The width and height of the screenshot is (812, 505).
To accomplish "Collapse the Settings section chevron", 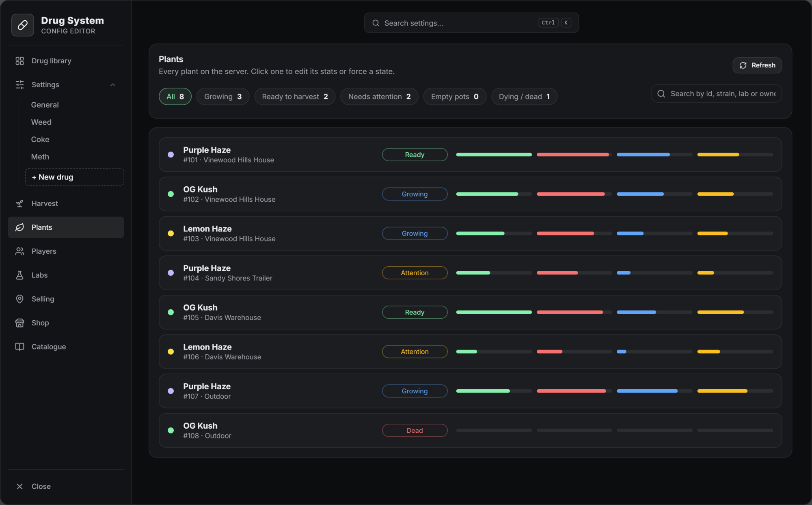I will point(113,85).
